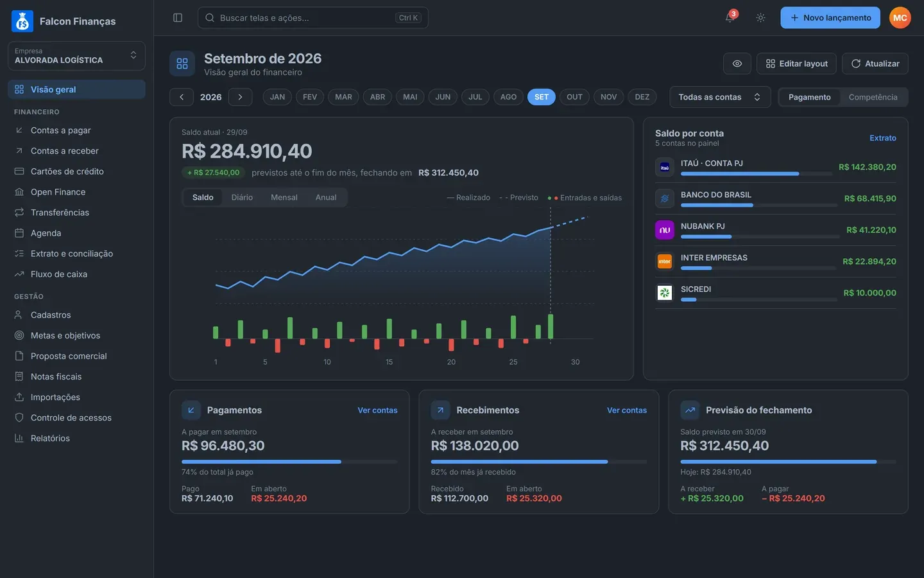Viewport: 924px width, 578px height.
Task: Open the Todas as contas dropdown
Action: (720, 97)
